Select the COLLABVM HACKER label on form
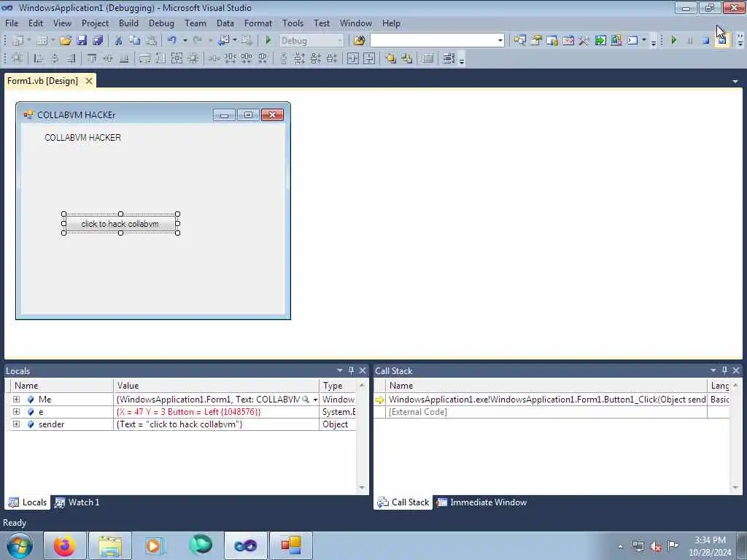The image size is (747, 560). tap(83, 138)
